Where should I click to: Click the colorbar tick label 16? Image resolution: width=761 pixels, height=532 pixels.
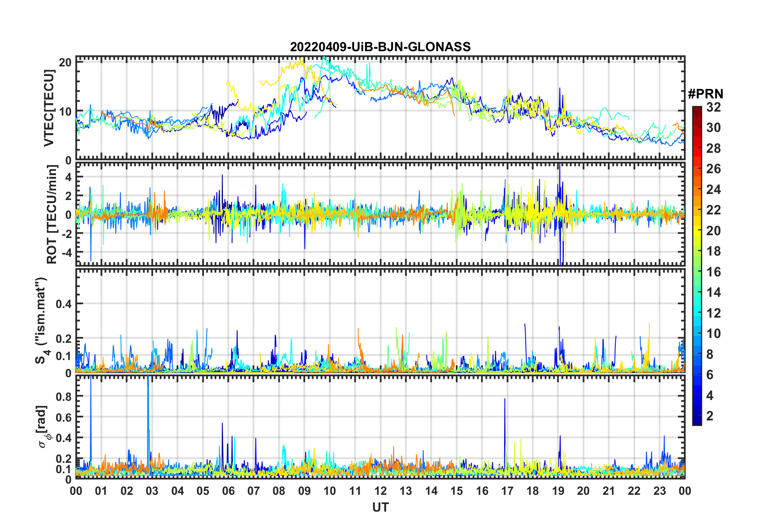(713, 272)
